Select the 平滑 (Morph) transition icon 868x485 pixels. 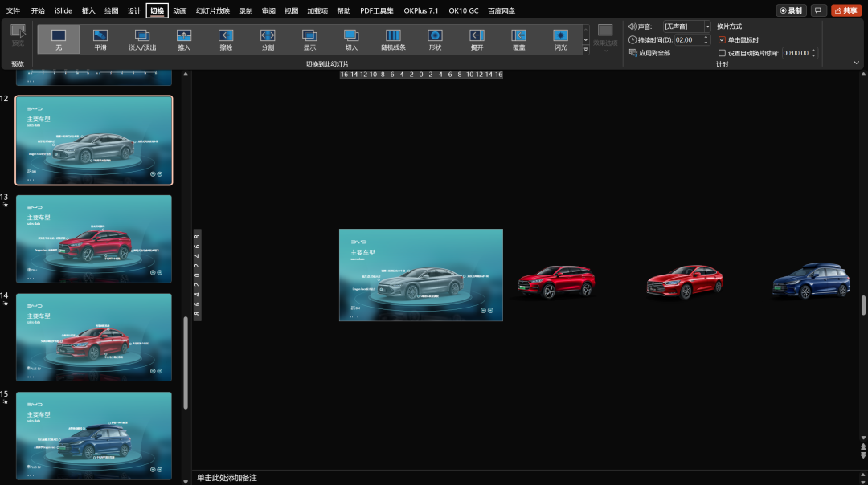coord(100,39)
